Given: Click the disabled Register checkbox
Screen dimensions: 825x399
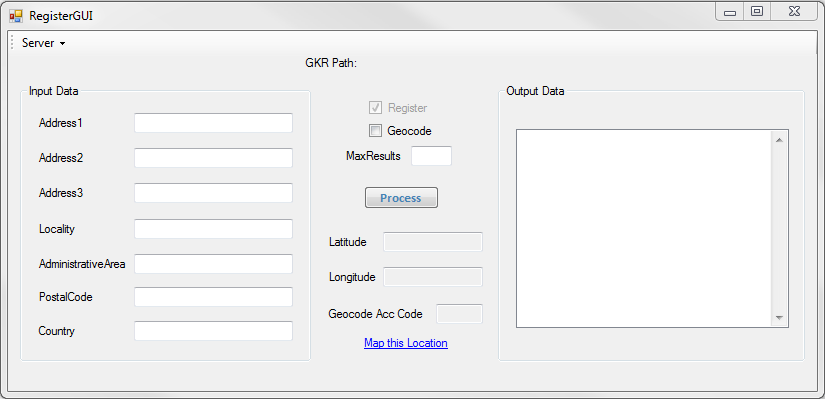Looking at the screenshot, I should 375,108.
